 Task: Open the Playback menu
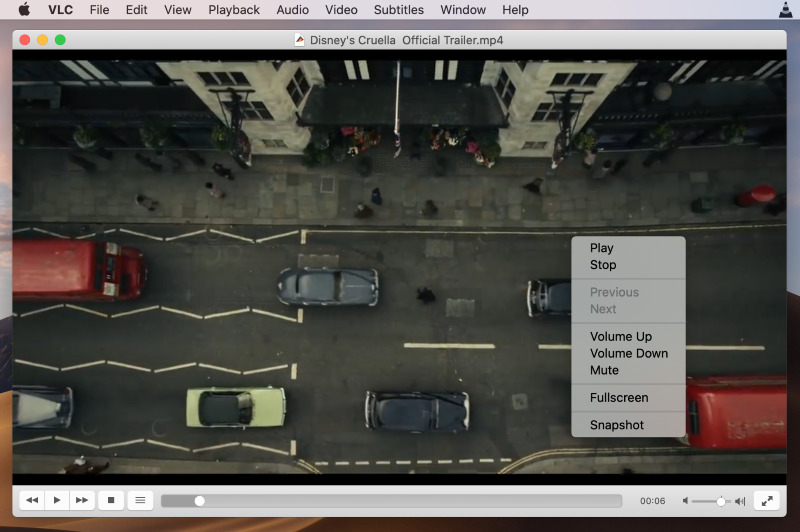click(234, 10)
